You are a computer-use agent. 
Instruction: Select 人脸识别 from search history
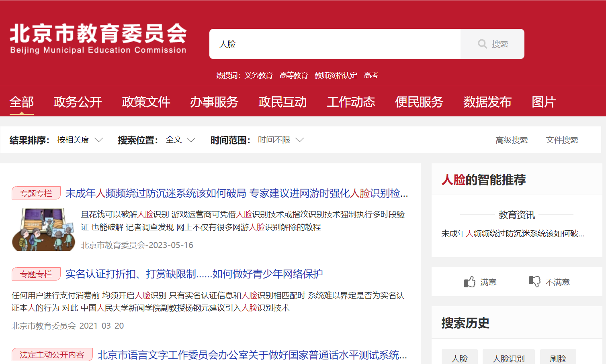[x=509, y=358]
